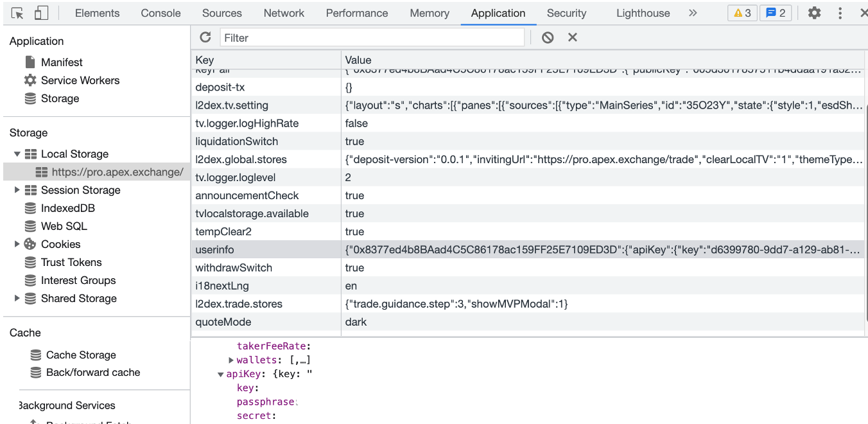
Task: Switch to the Network tab
Action: [x=284, y=13]
